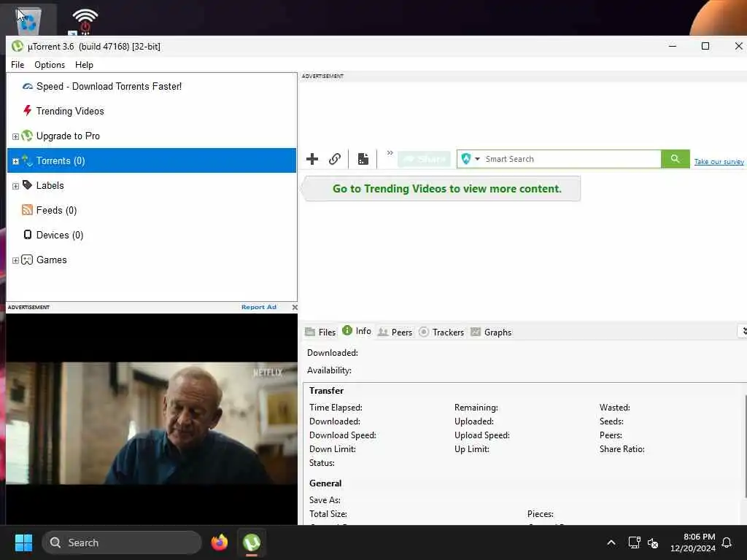747x560 pixels.
Task: Click the uTorrent taskbar icon
Action: pos(252,542)
